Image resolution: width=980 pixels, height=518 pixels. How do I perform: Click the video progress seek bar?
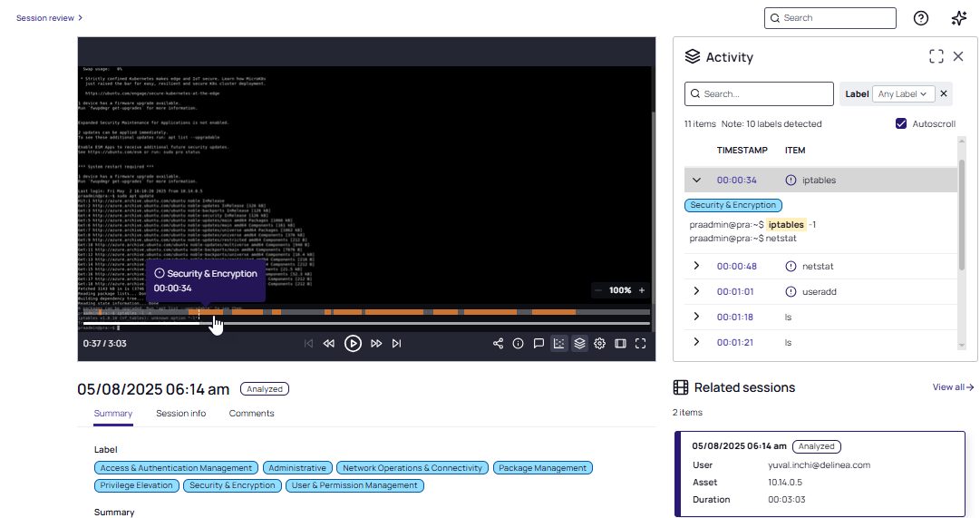(x=366, y=324)
